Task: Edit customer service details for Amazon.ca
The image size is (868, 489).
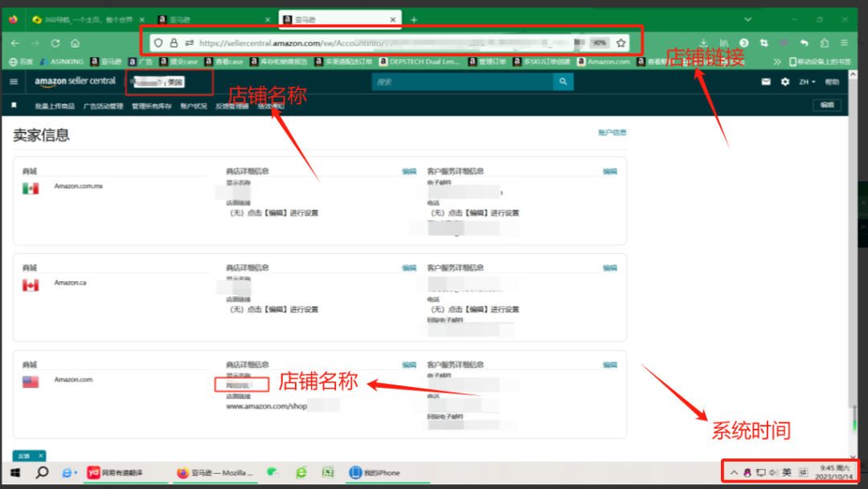Action: point(609,267)
